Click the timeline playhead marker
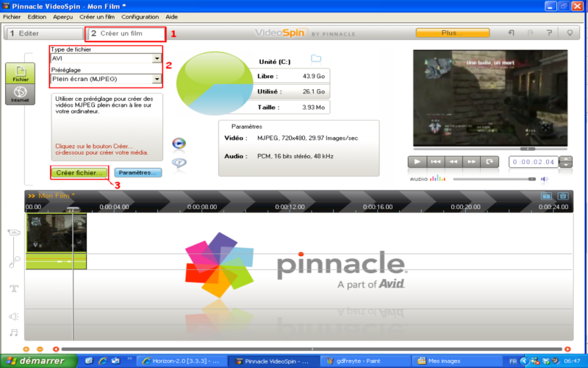 [73, 209]
